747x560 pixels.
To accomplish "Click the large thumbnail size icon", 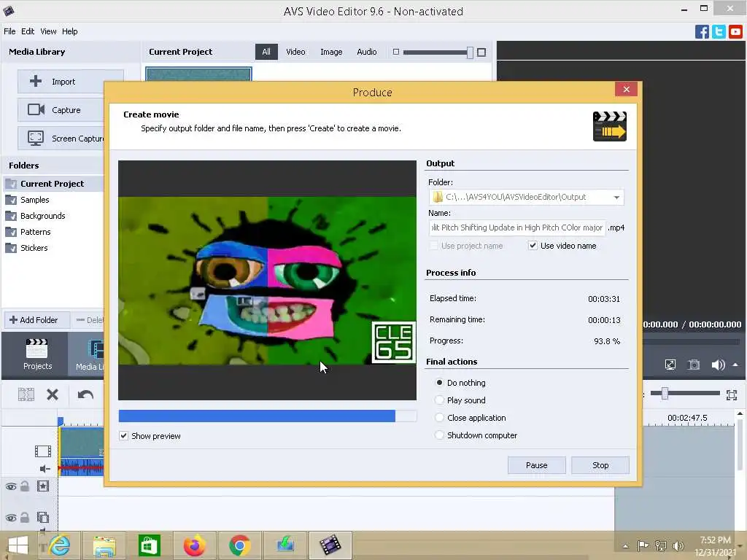I will click(481, 52).
